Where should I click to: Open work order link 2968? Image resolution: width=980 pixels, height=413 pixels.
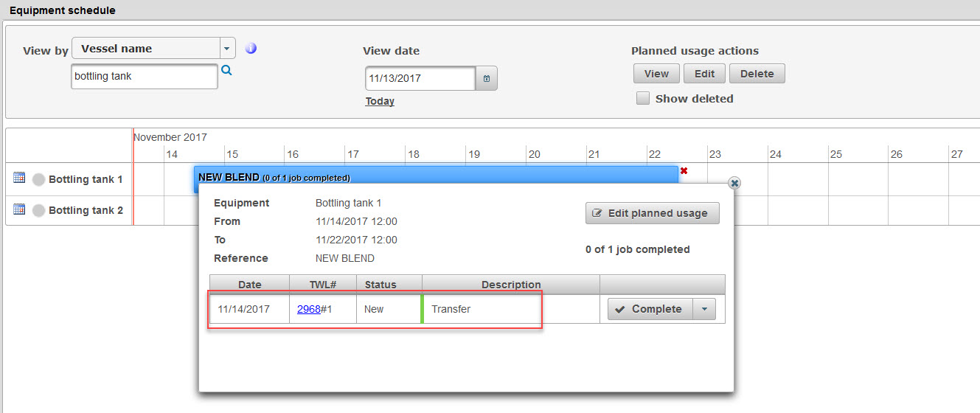tap(308, 309)
